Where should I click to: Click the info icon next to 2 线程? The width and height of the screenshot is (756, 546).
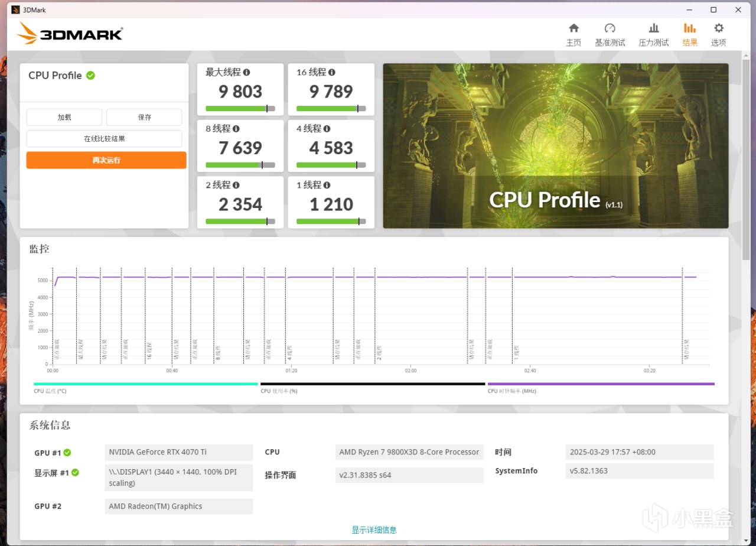tap(236, 185)
